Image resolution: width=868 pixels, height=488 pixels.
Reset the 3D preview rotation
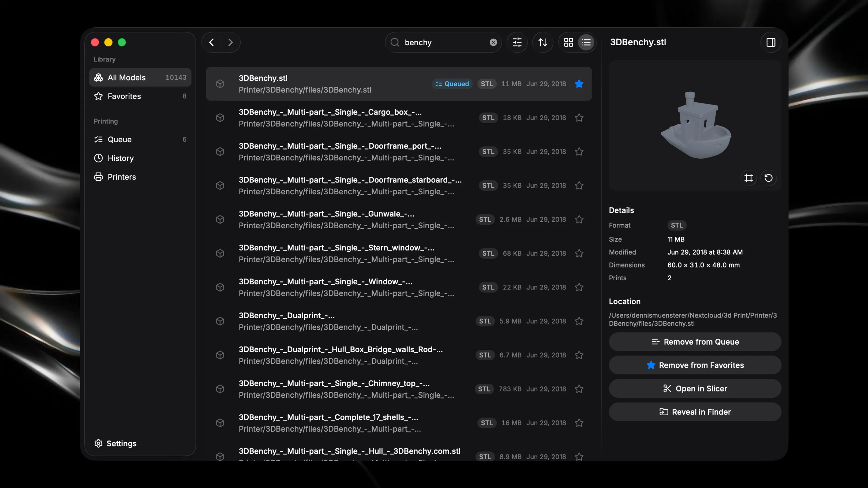[x=769, y=178]
